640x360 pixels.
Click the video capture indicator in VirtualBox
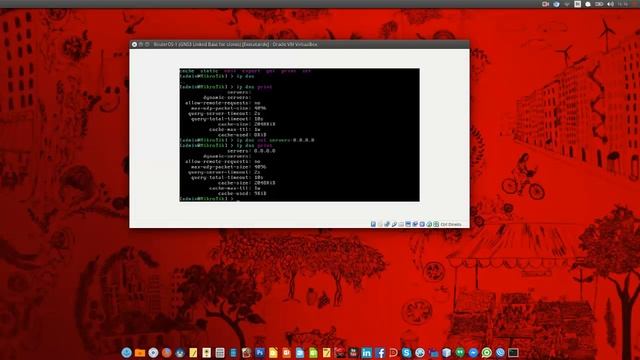(415, 224)
